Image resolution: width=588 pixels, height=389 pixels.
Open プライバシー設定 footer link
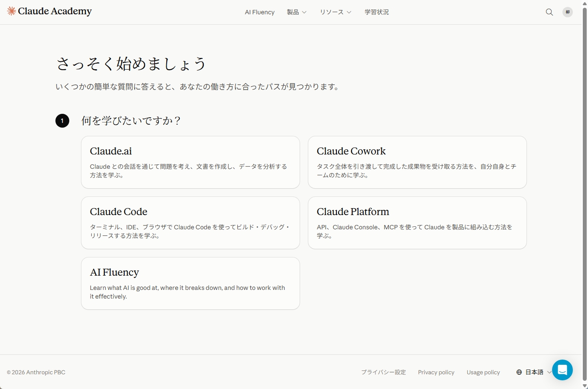point(384,372)
